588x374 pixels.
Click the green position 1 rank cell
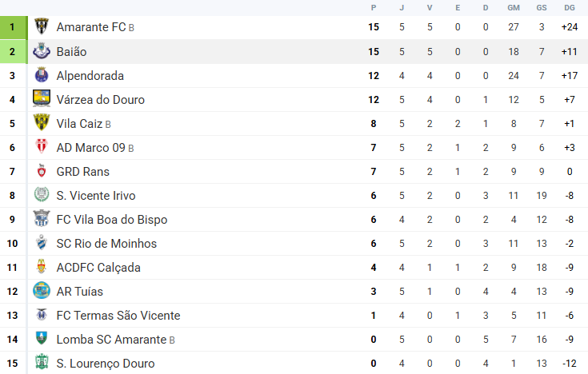[x=13, y=27]
